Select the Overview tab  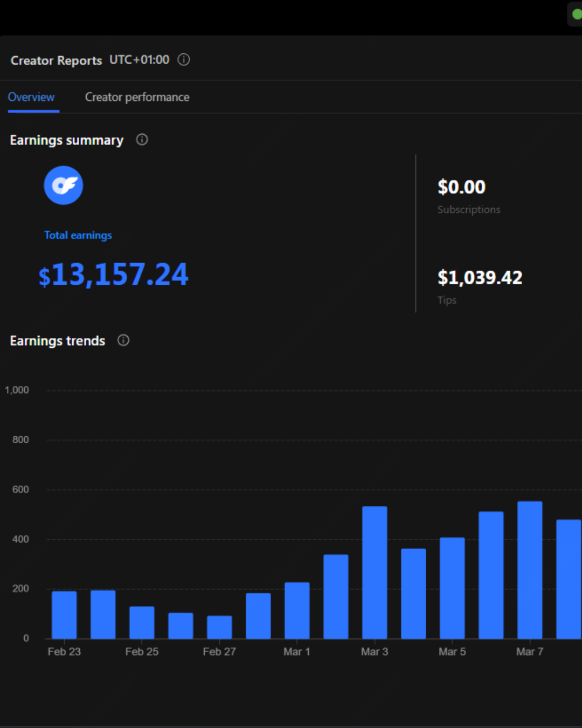(31, 97)
